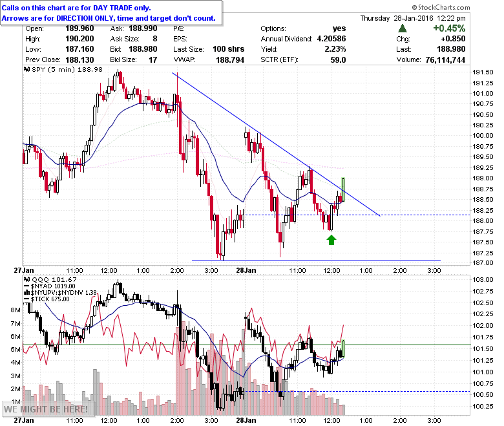
Task: Click the 101.50 QQQ price axis label
Action: (483, 349)
